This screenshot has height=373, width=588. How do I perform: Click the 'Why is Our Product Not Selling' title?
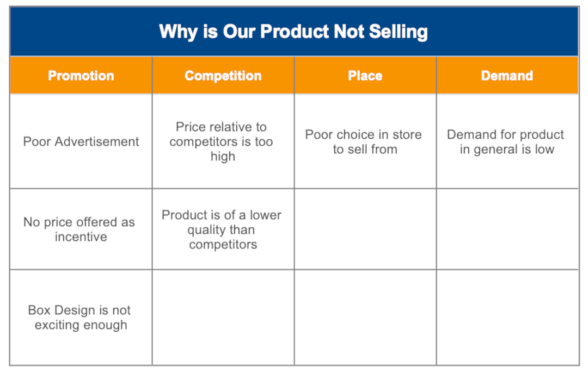293,32
